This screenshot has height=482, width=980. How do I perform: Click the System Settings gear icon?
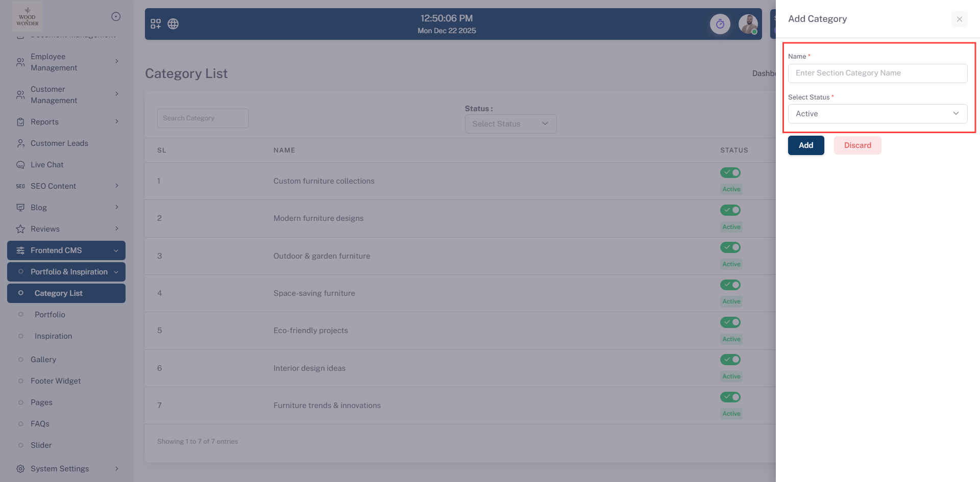[20, 469]
